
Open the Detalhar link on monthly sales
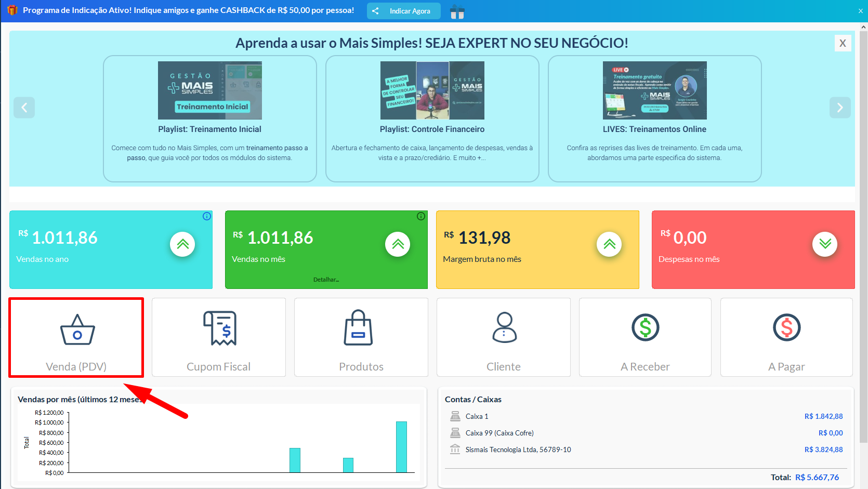(326, 280)
